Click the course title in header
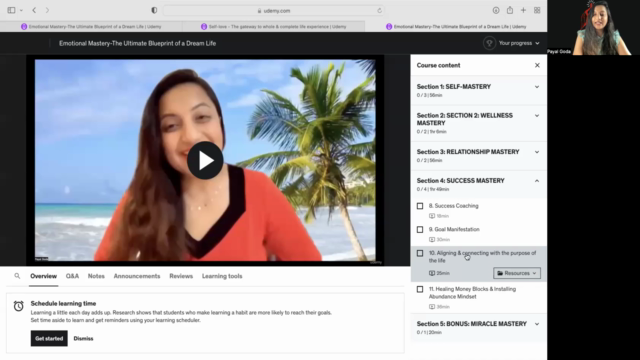Screen dimensions: 640x360 (x=138, y=43)
